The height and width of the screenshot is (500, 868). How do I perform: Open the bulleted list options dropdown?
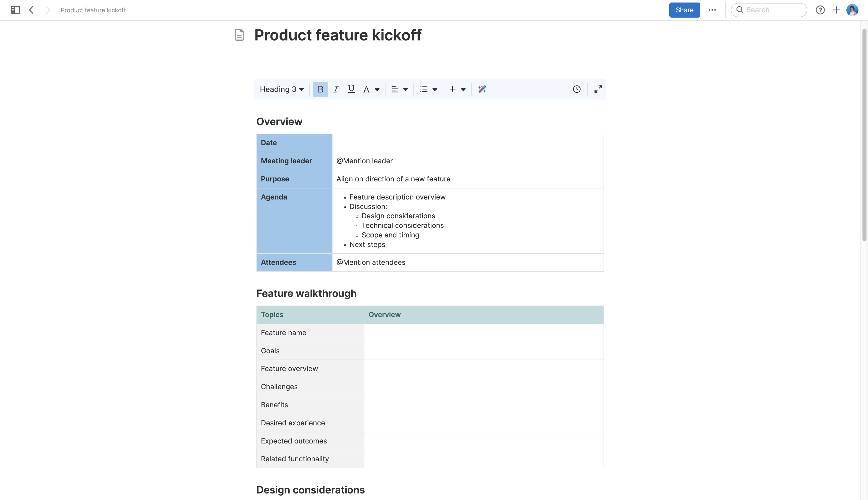435,89
